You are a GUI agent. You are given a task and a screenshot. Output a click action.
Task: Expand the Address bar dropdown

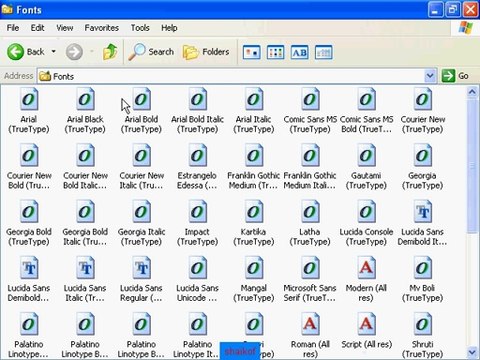coord(430,76)
